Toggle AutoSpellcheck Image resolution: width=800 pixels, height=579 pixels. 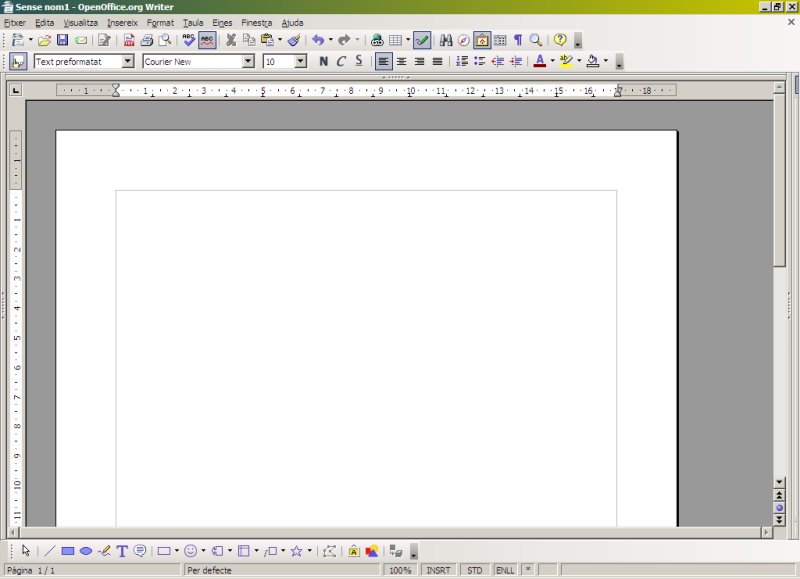207,40
